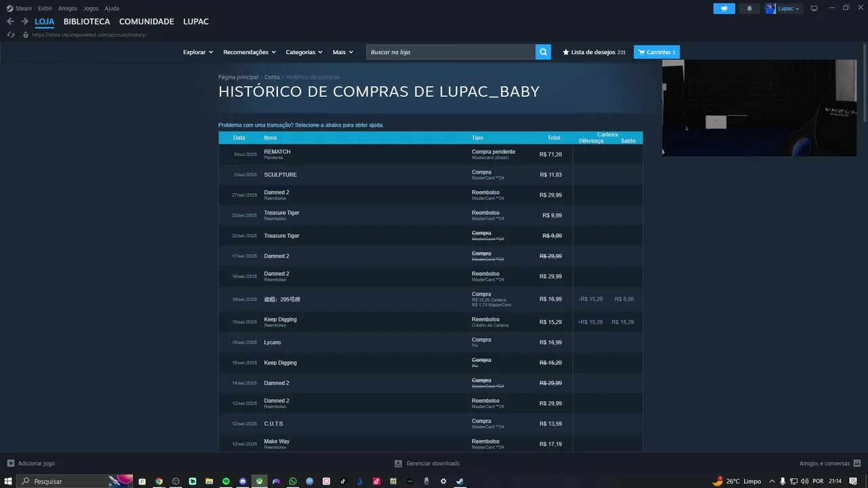
Task: Follow the Conta breadcrumb link
Action: [272, 77]
